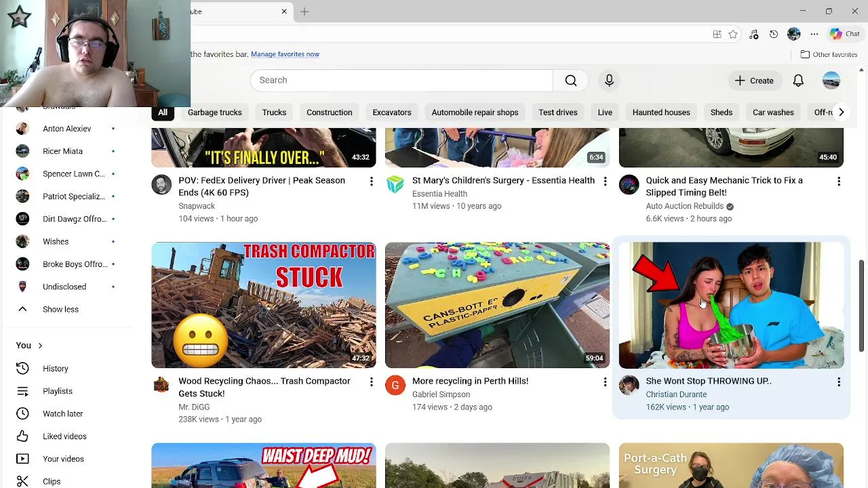Add page to favorites star icon
The height and width of the screenshot is (488, 868).
pos(733,34)
